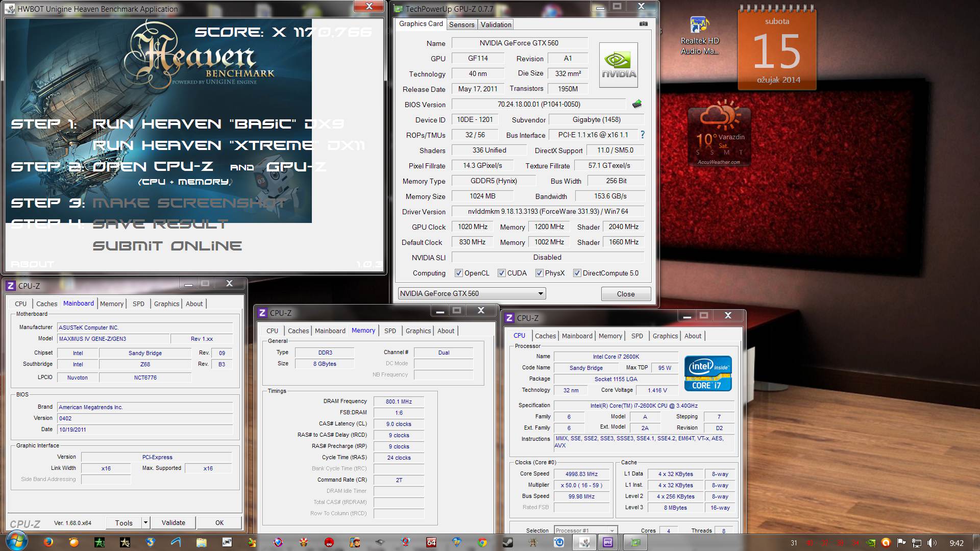This screenshot has width=980, height=551.
Task: Click MAKE SCREENSHOT in HWBOT Heaven
Action: [189, 203]
